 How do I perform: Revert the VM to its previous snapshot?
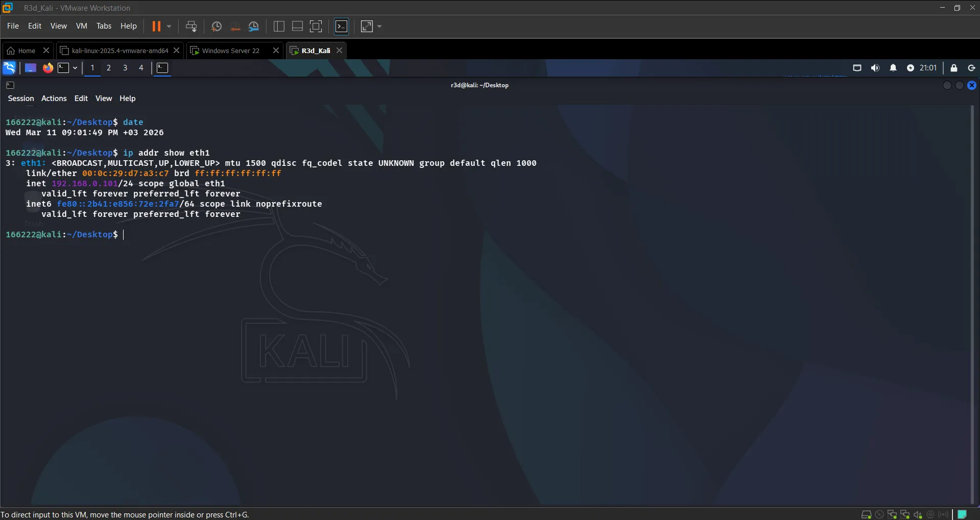[235, 27]
